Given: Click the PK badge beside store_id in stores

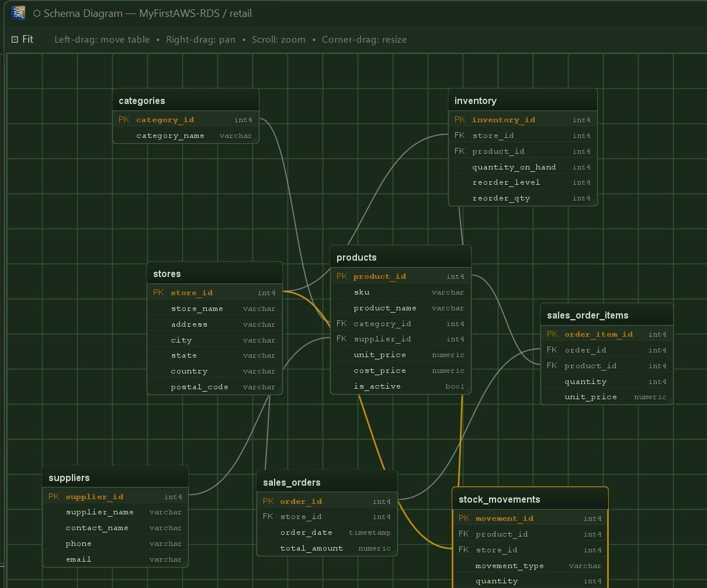Looking at the screenshot, I should tap(158, 293).
